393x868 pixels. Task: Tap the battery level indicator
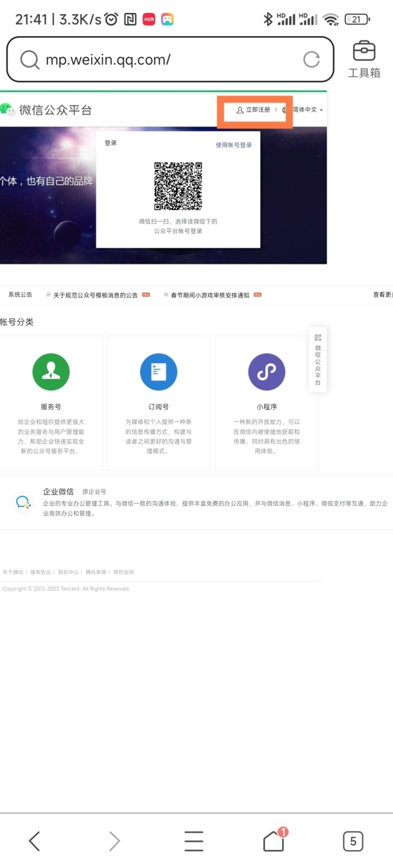pyautogui.click(x=357, y=19)
